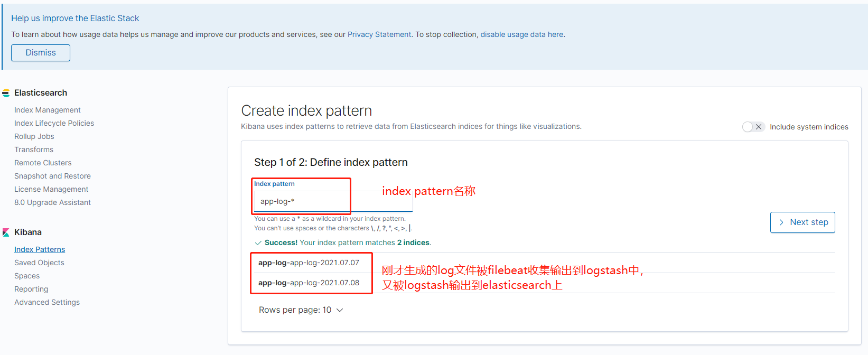Click the Kibana logo icon

[x=6, y=232]
